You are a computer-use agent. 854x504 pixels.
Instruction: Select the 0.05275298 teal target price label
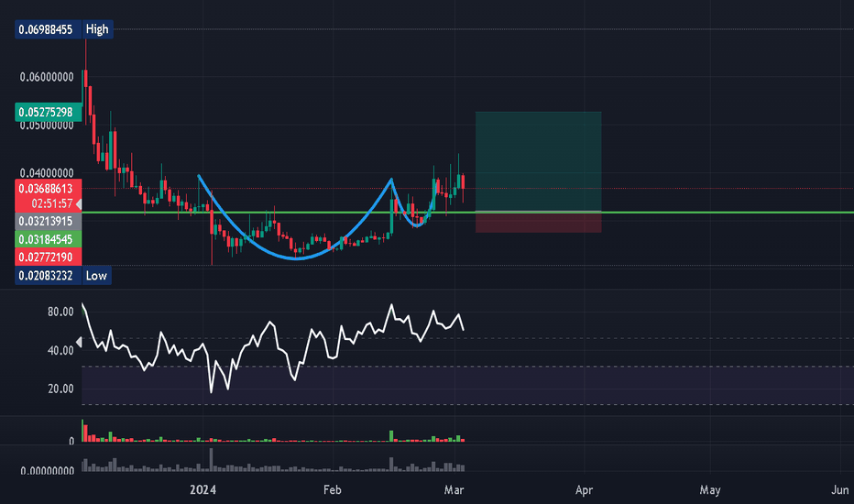pos(48,112)
